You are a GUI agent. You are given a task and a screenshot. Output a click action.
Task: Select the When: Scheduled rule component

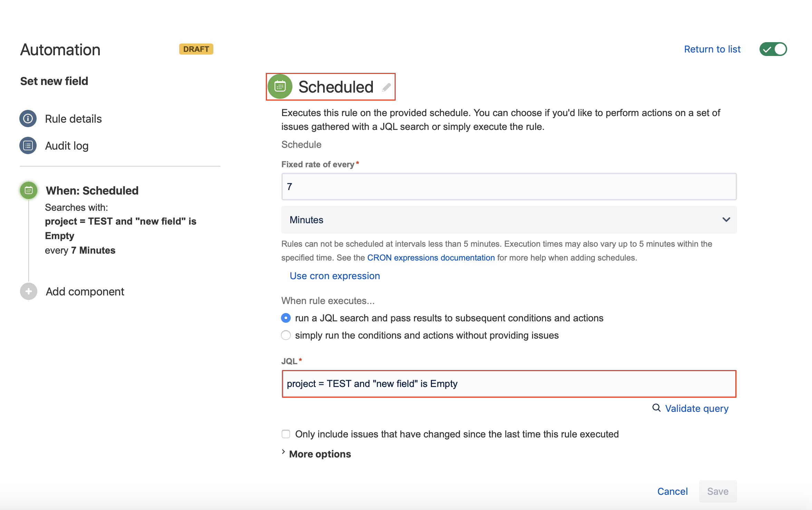[x=91, y=190]
